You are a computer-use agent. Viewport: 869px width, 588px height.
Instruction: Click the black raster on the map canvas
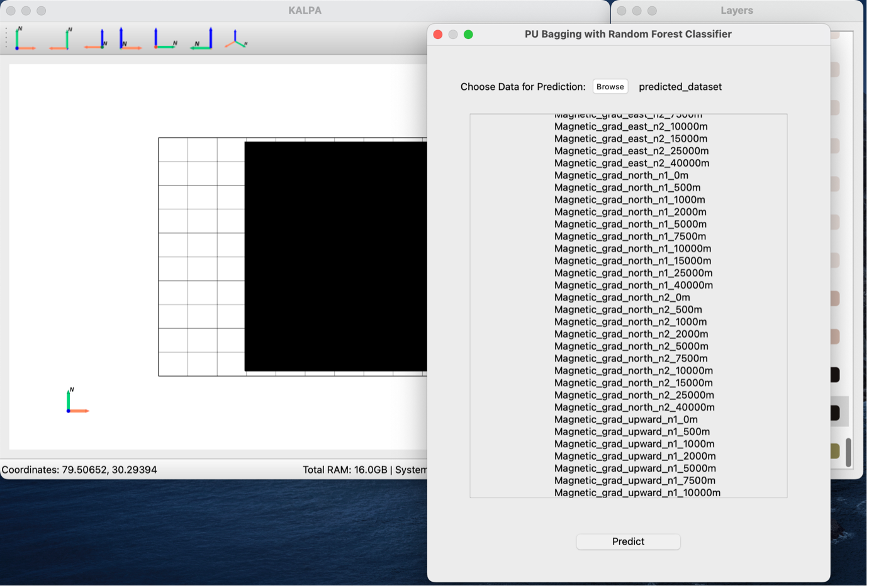337,257
